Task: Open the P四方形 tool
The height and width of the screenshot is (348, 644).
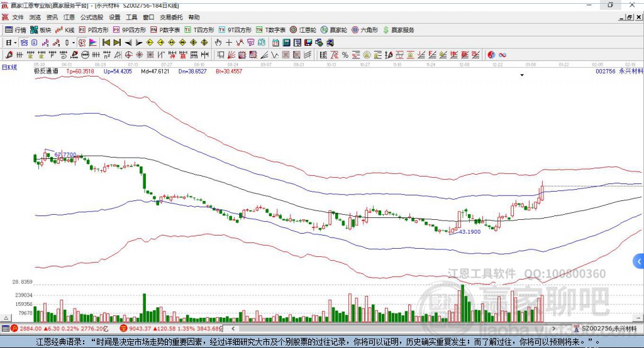Action: click(94, 30)
